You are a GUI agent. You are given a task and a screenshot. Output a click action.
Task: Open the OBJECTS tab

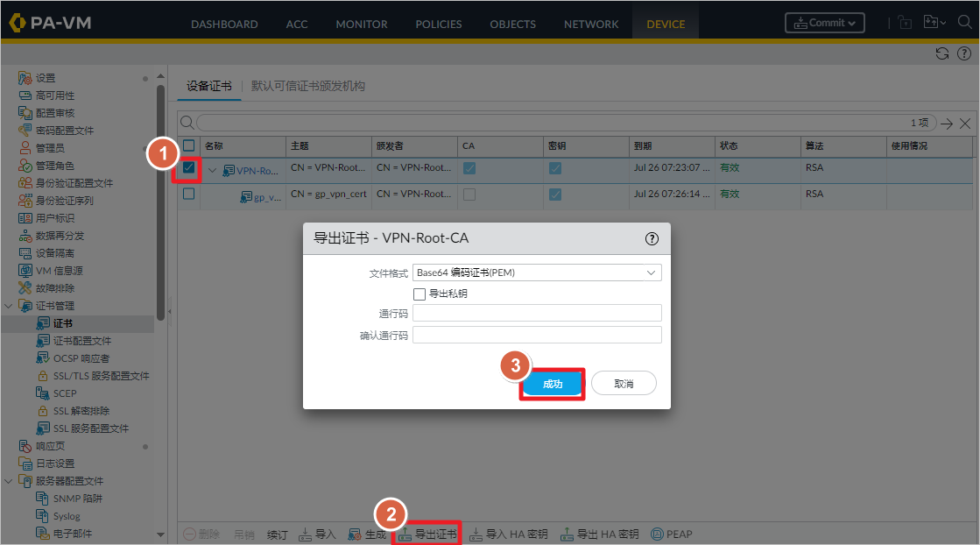tap(512, 25)
